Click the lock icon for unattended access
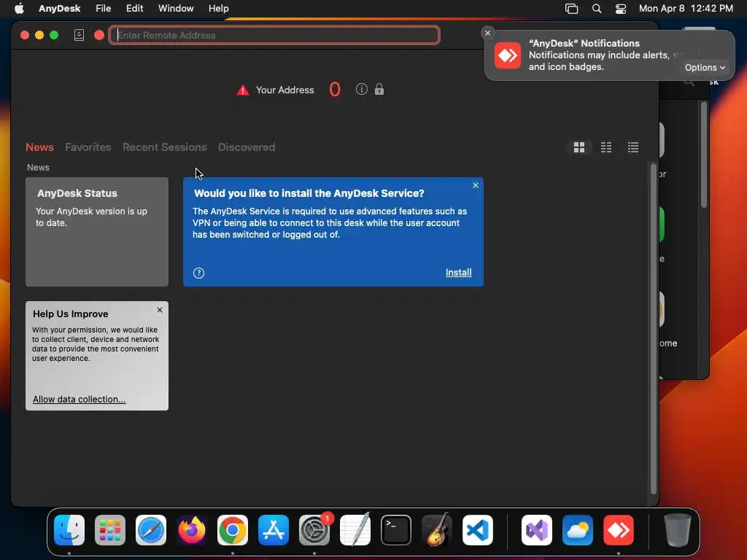747x560 pixels. (379, 89)
